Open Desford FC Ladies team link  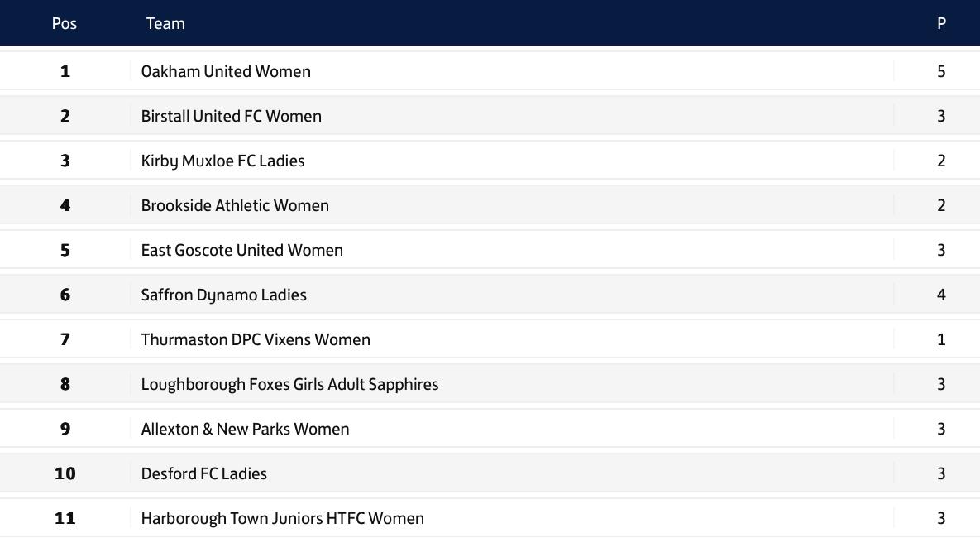203,473
